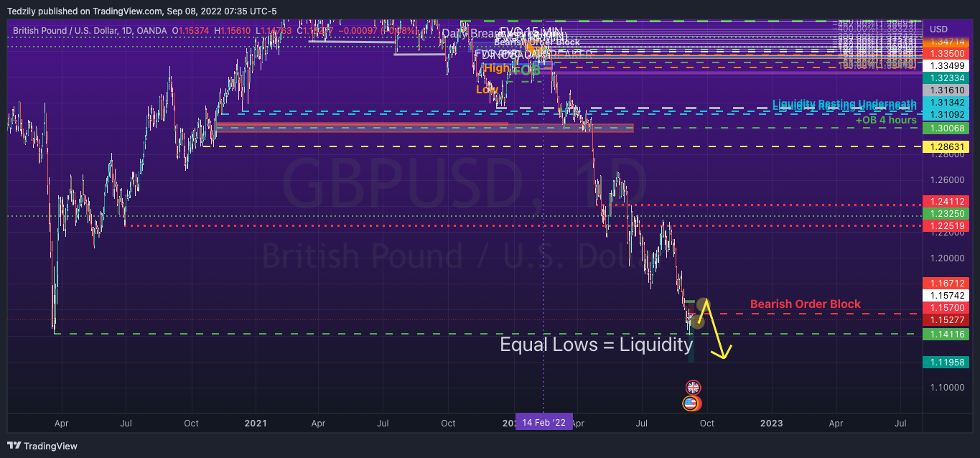This screenshot has width=980, height=458.
Task: Click the 2023 label on time axis
Action: 771,423
